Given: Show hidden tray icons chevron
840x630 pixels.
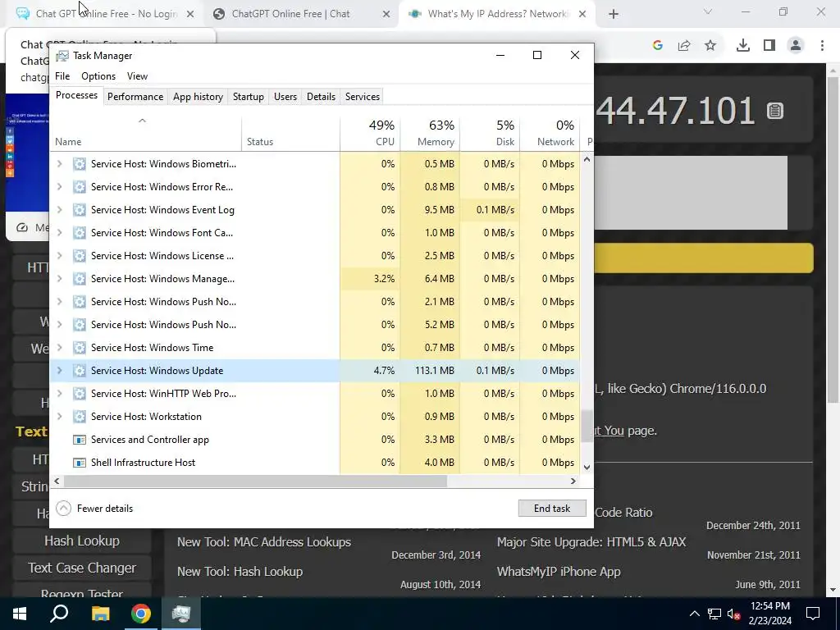Looking at the screenshot, I should coord(694,614).
